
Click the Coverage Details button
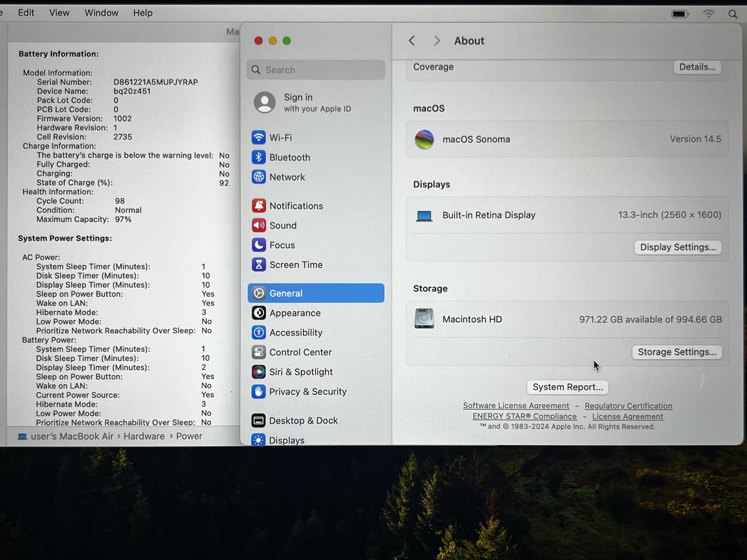(x=697, y=67)
